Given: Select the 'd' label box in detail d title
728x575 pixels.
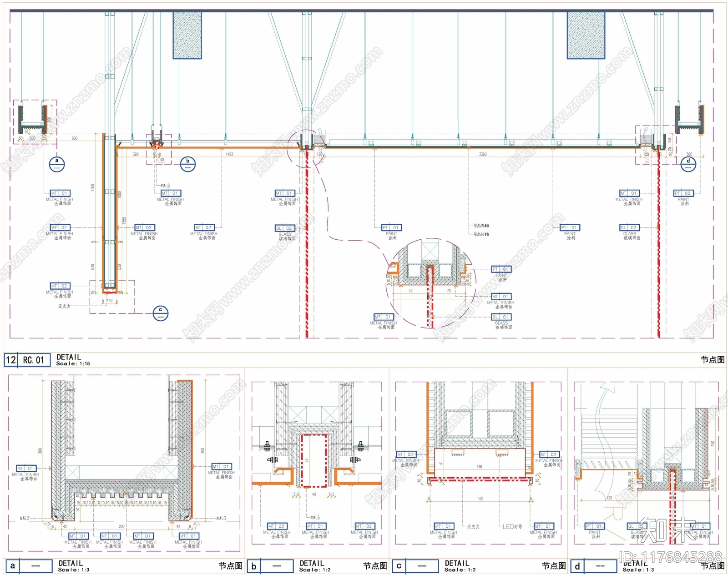Looking at the screenshot, I should click(x=577, y=566).
